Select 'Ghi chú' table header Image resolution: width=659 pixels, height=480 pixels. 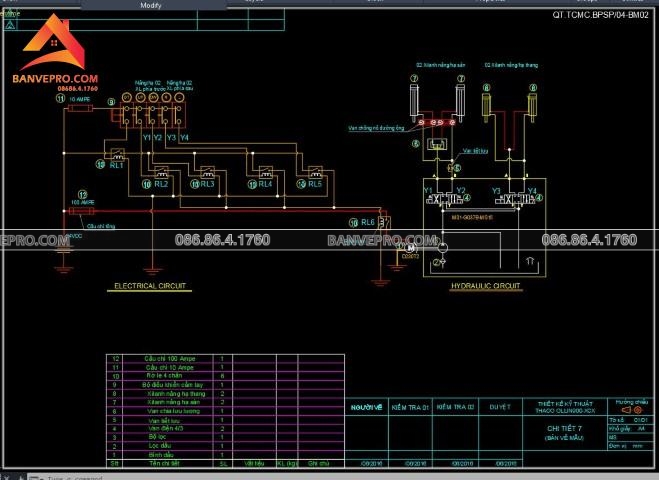point(319,464)
